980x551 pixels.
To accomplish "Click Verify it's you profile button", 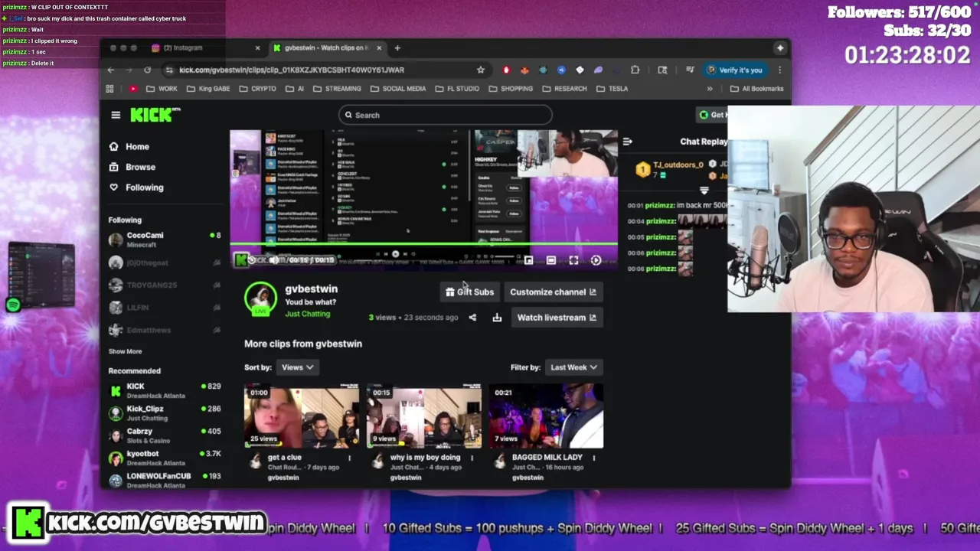I will coord(734,70).
